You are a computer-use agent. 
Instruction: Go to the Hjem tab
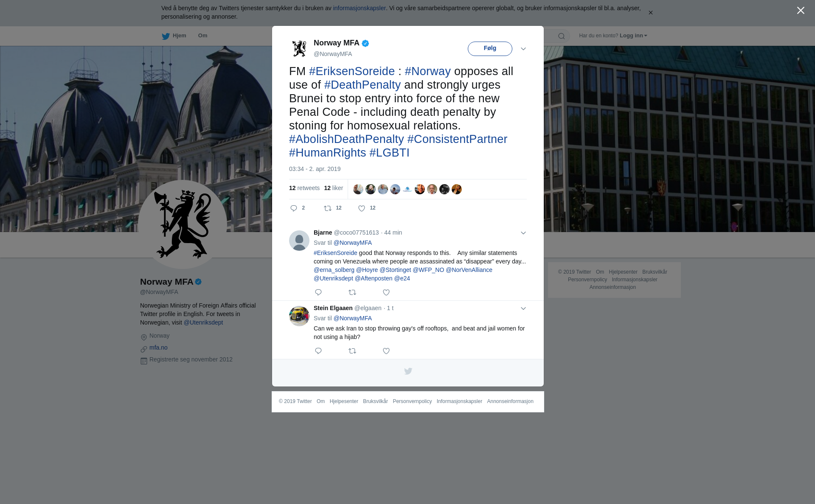click(174, 36)
